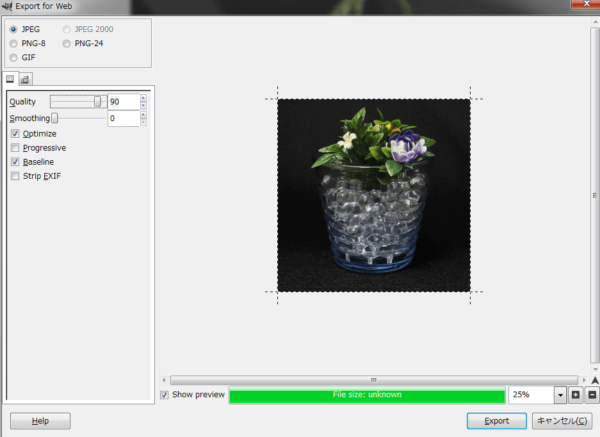Viewport: 600px width, 437px height.
Task: Click the horizontal scrollbar right arrow
Action: 584,380
